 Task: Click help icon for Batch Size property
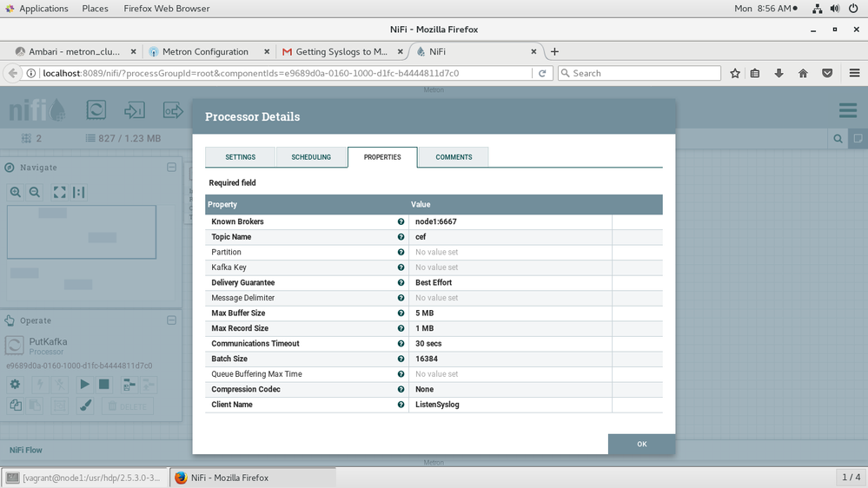[401, 359]
